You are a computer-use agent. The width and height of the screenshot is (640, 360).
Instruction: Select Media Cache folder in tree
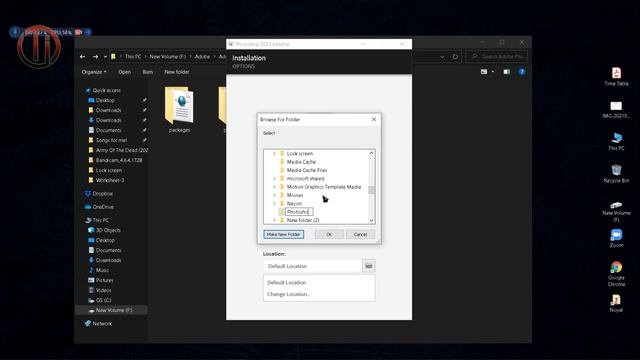pos(301,162)
